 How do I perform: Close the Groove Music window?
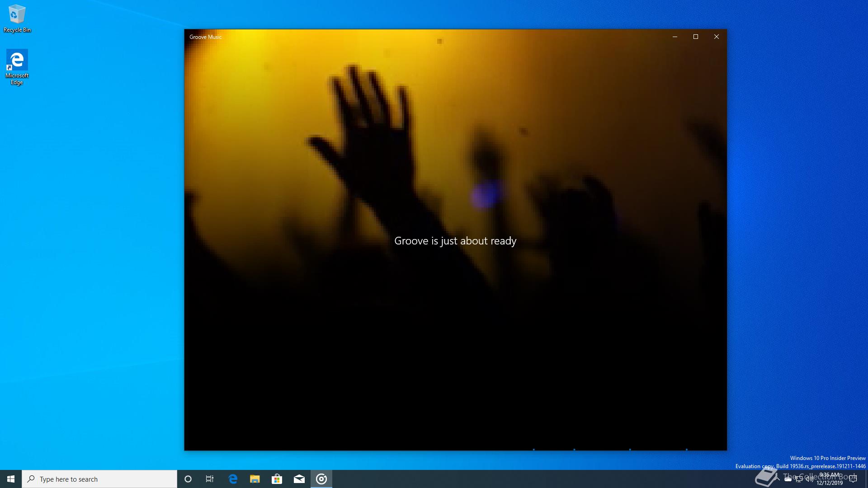pos(717,37)
